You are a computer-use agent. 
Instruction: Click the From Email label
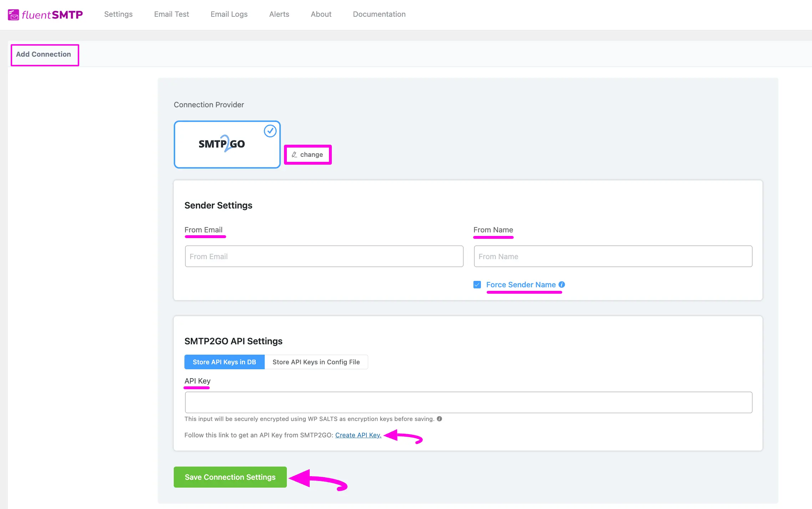click(203, 230)
